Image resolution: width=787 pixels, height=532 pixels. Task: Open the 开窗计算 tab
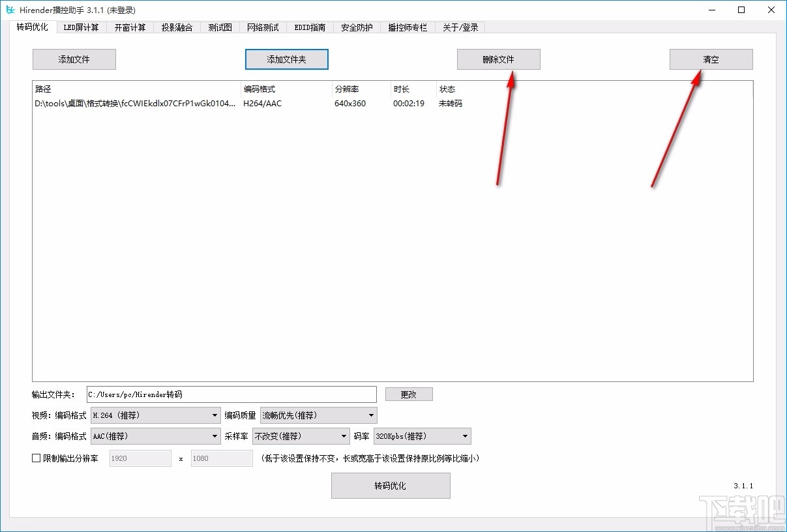pos(130,27)
